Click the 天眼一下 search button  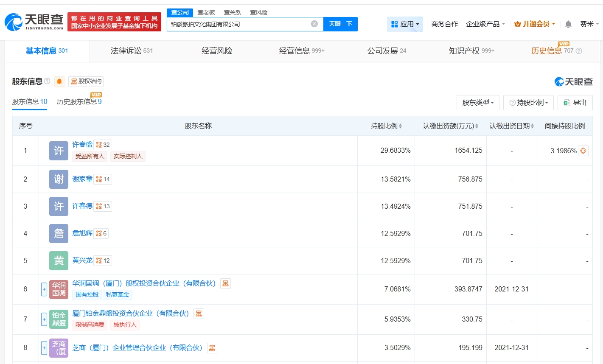[340, 24]
